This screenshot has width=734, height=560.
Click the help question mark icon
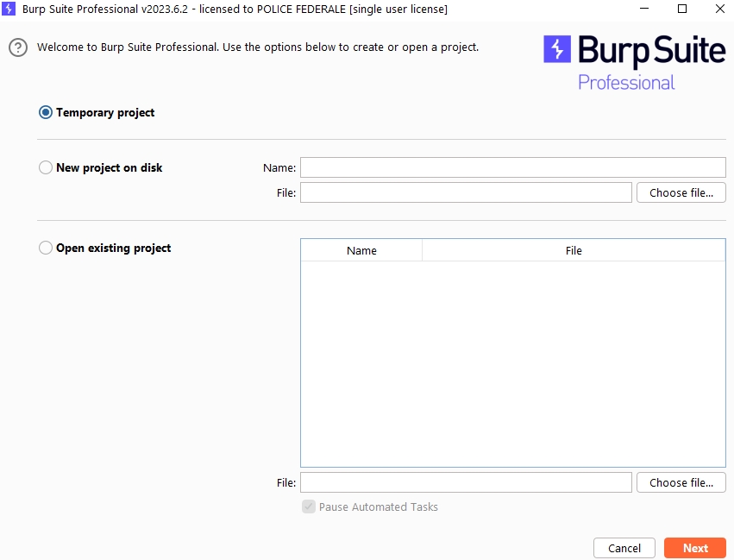[18, 47]
